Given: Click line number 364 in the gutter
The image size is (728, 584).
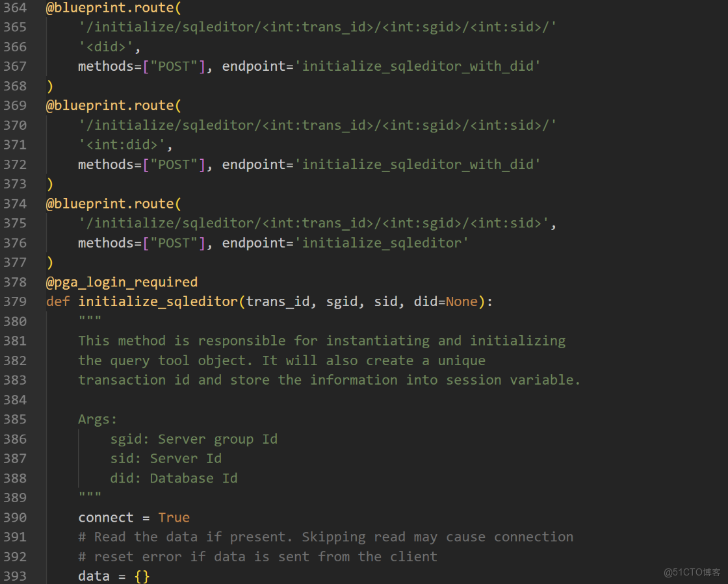Looking at the screenshot, I should tap(16, 8).
